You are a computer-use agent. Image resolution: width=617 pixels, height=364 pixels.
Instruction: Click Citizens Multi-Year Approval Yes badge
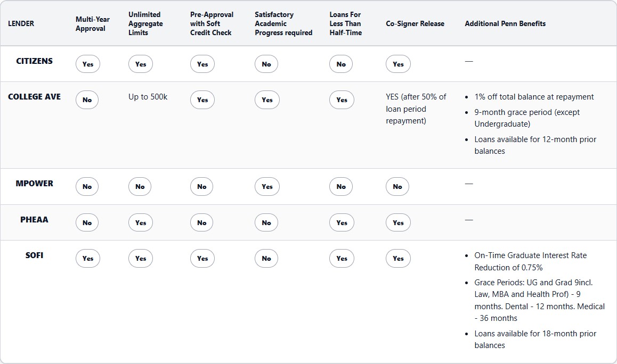87,64
